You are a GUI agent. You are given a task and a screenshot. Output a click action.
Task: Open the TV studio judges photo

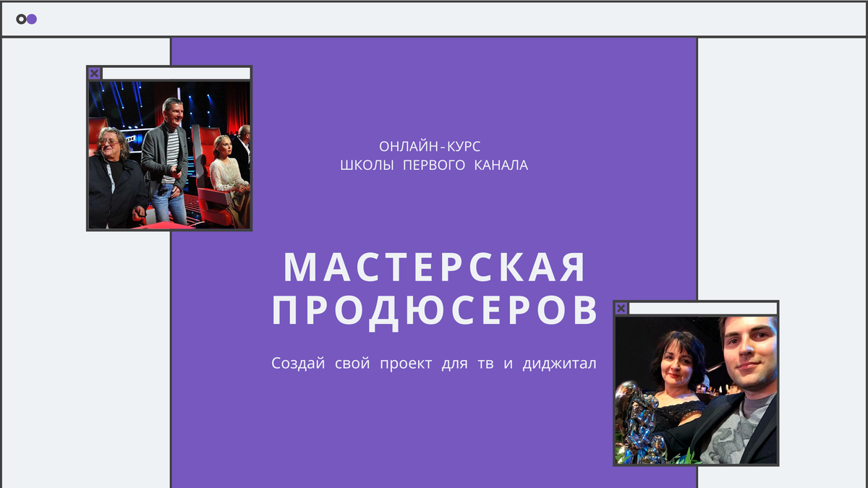tap(169, 155)
